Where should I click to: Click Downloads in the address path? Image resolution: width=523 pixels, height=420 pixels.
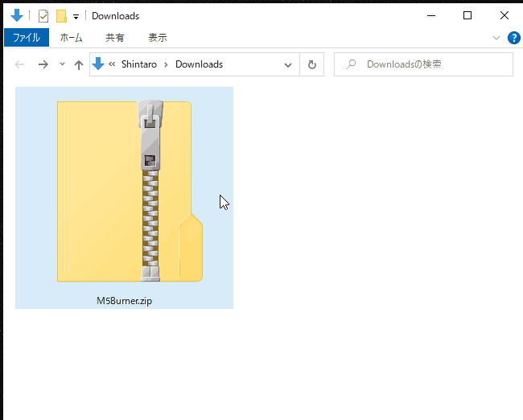pyautogui.click(x=199, y=64)
